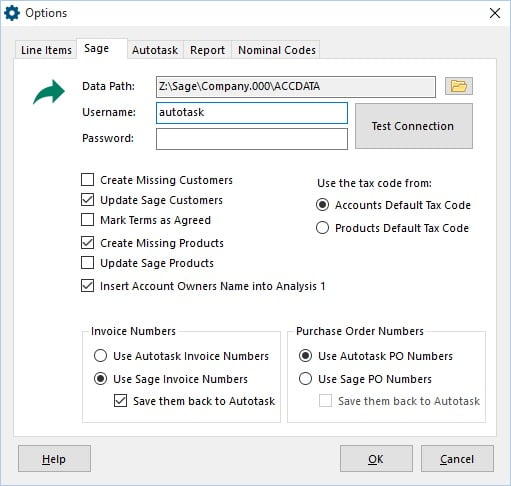Select Products Default Tax Code radio
Screen dimensions: 511x486
pos(322,228)
